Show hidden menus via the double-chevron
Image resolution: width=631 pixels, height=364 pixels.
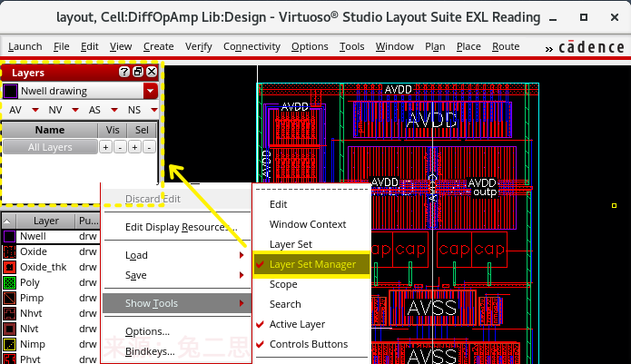pos(549,49)
